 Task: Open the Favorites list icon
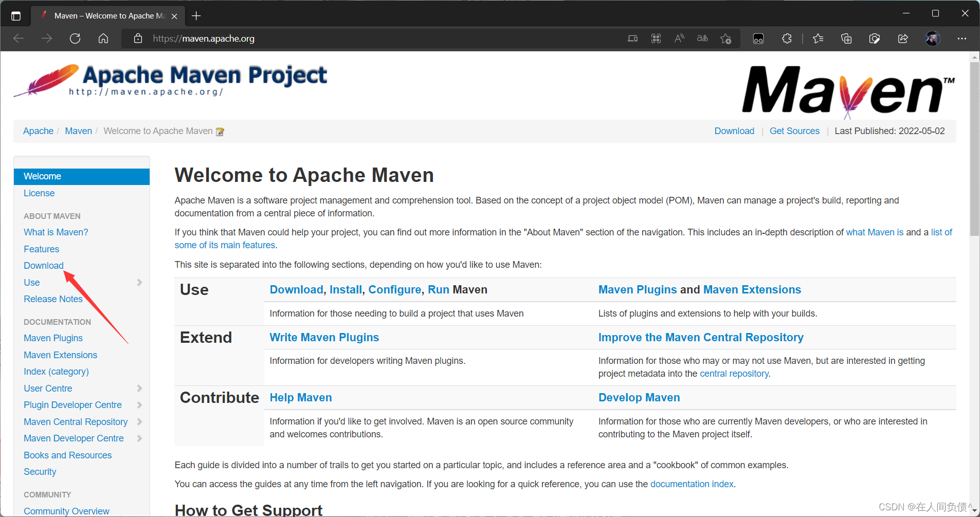click(818, 39)
